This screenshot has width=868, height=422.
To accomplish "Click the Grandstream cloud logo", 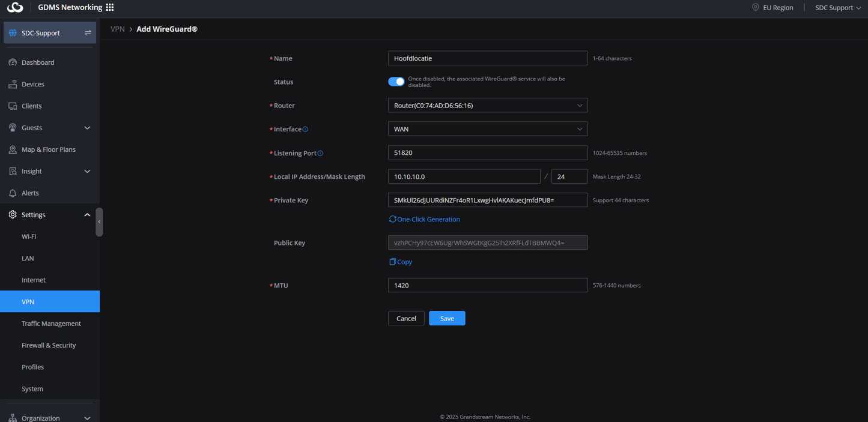I will coord(15,7).
